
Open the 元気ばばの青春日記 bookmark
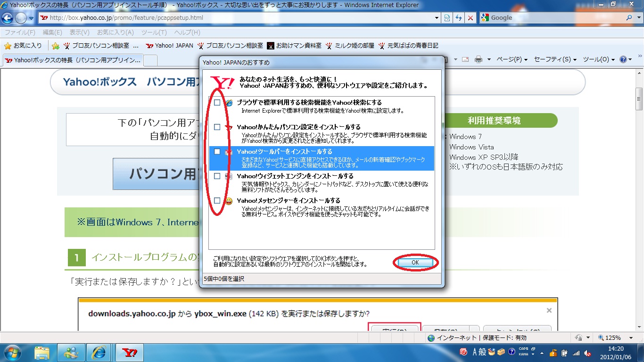tap(408, 46)
